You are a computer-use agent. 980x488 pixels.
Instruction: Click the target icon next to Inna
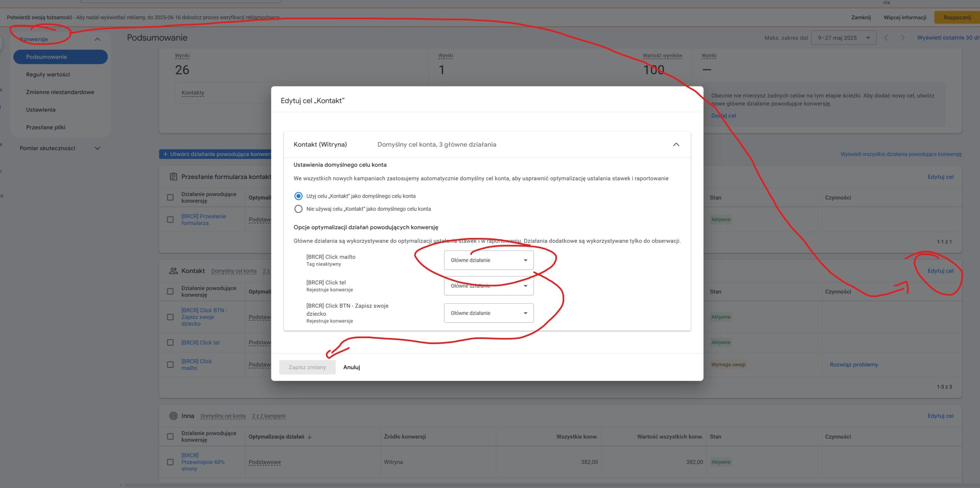click(173, 416)
